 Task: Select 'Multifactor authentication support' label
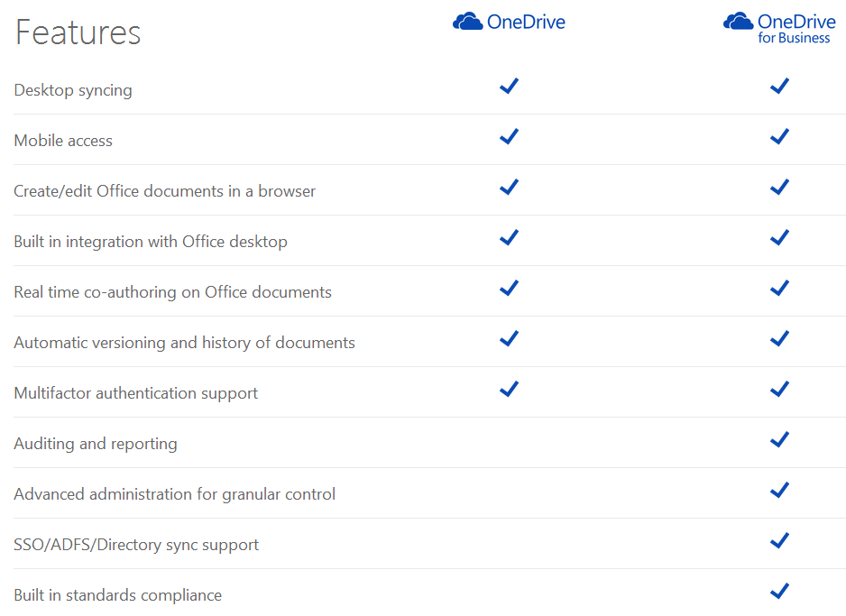pyautogui.click(x=136, y=393)
